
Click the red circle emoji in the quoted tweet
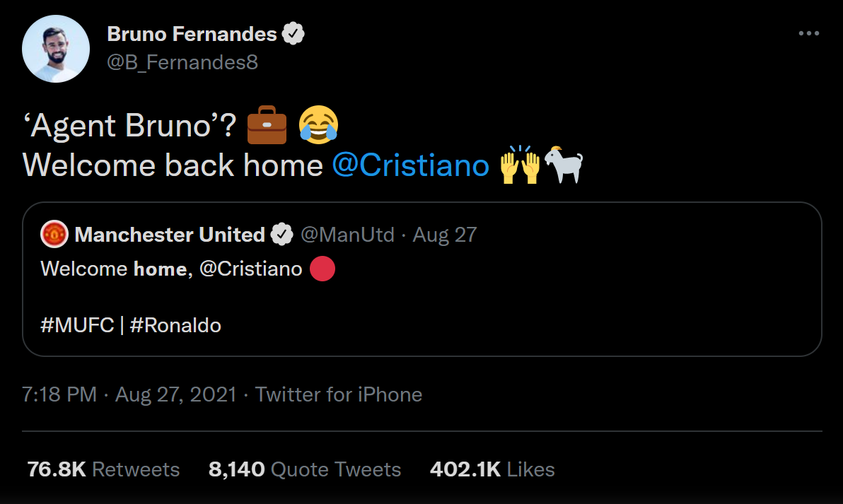(322, 269)
